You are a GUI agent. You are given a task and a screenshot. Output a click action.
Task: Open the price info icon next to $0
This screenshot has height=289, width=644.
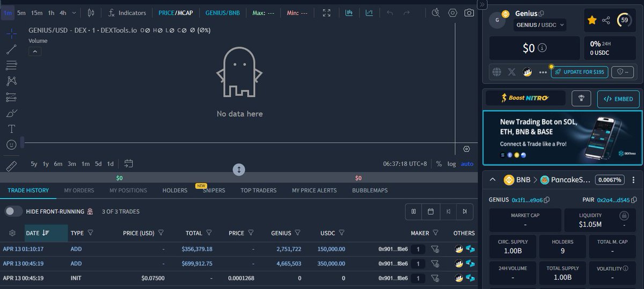click(542, 48)
